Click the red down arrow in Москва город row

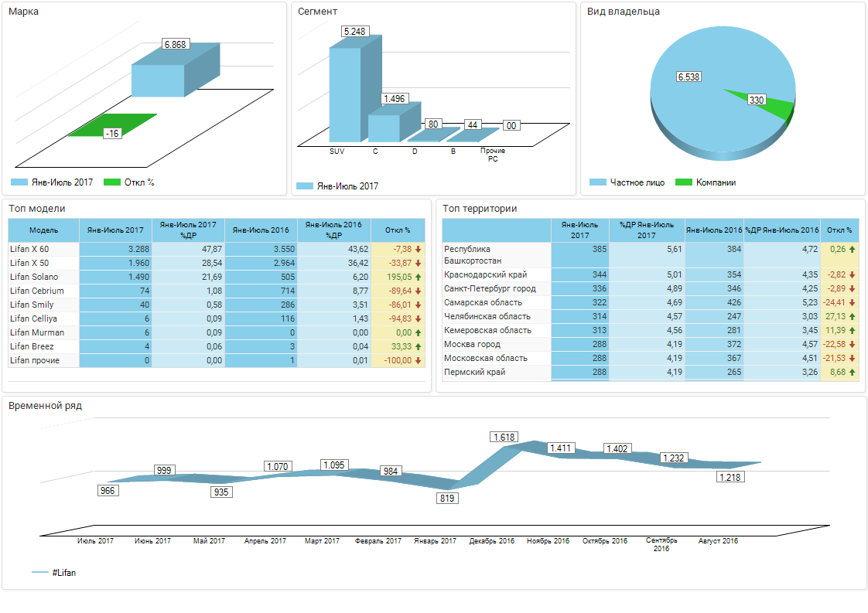click(x=853, y=345)
